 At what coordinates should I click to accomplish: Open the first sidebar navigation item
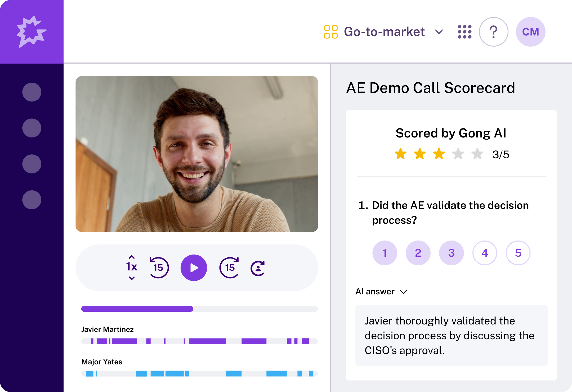coord(32,92)
